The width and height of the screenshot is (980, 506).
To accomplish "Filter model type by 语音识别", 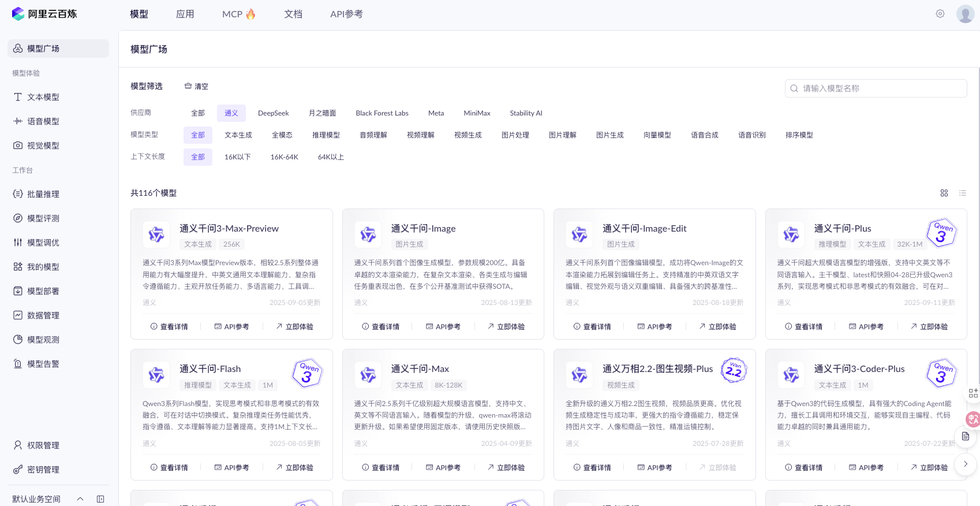I will pos(752,135).
